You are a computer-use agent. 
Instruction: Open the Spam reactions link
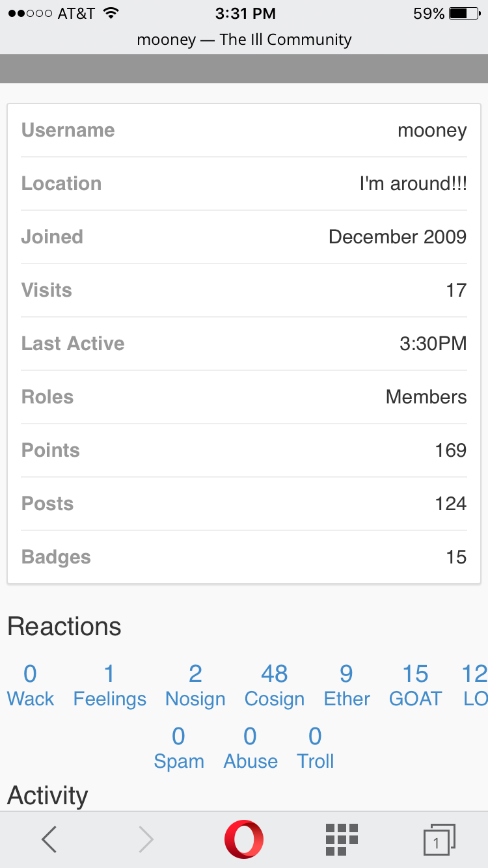pos(179,748)
